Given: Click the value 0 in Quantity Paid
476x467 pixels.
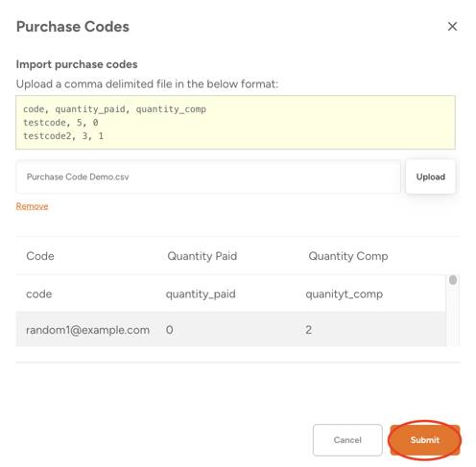Looking at the screenshot, I should (x=169, y=330).
